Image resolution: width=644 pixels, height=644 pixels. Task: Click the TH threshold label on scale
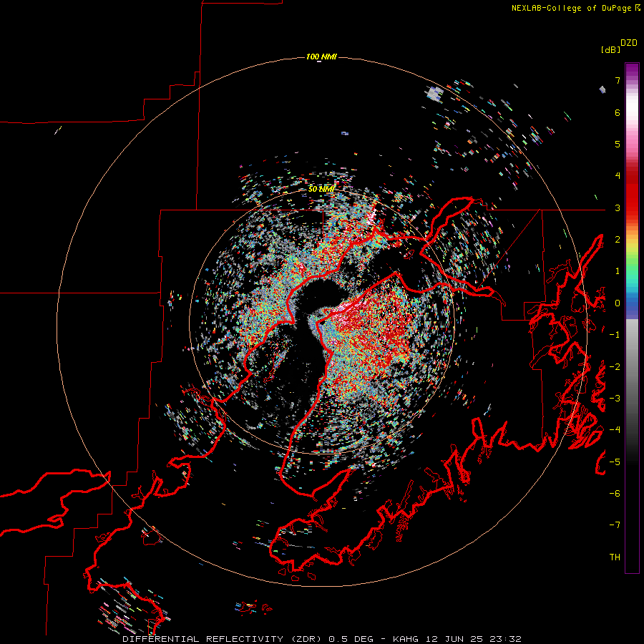[615, 557]
